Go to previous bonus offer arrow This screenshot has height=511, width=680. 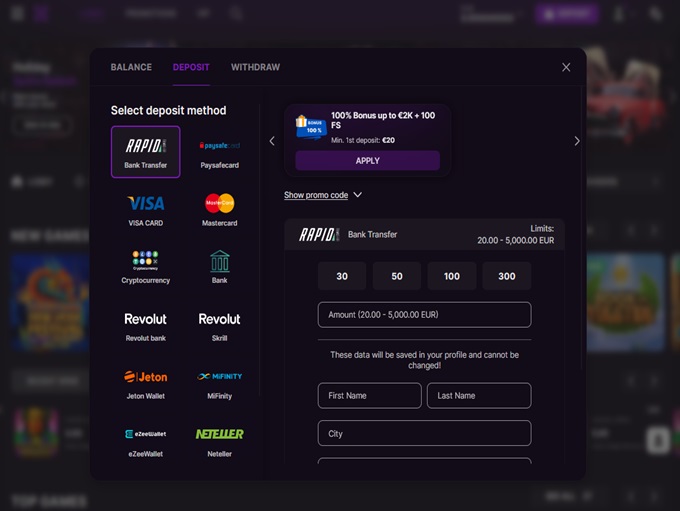point(272,141)
